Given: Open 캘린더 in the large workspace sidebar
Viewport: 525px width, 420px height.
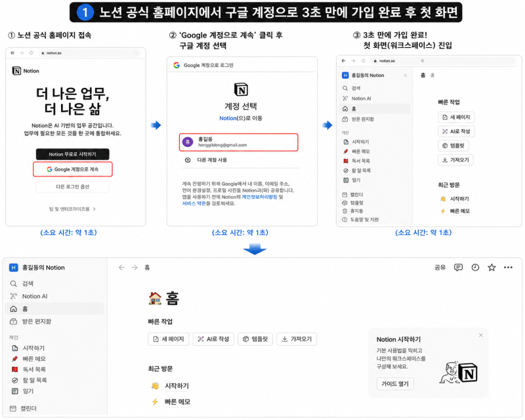Looking at the screenshot, I should [24, 409].
